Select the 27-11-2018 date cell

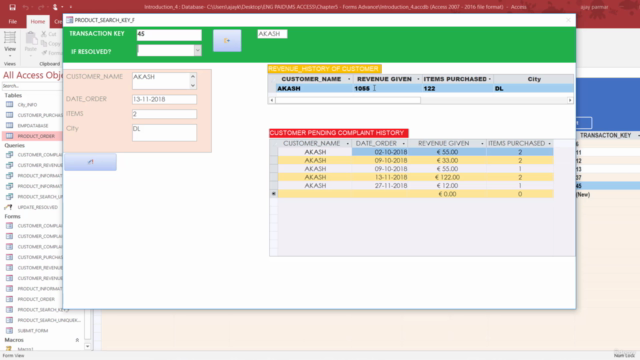pyautogui.click(x=379, y=185)
